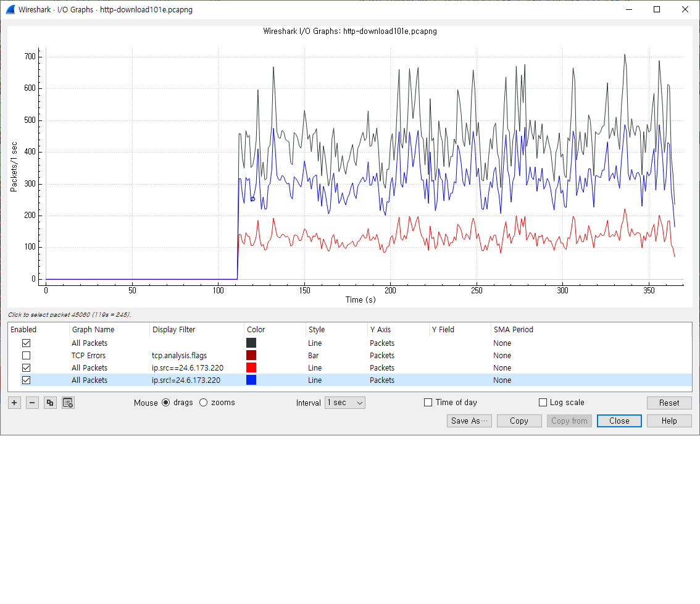This screenshot has width=700, height=604.
Task: Click the dark gray color swatch of All Packets
Action: (251, 343)
